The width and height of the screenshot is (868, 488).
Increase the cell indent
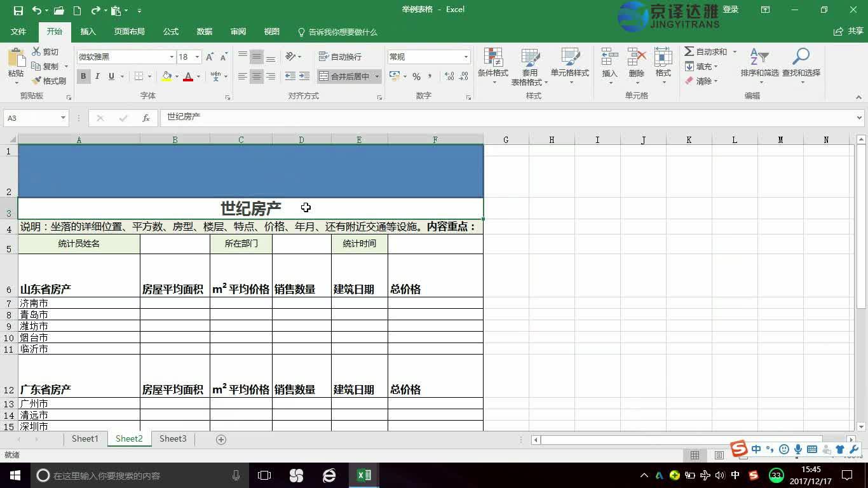[304, 76]
